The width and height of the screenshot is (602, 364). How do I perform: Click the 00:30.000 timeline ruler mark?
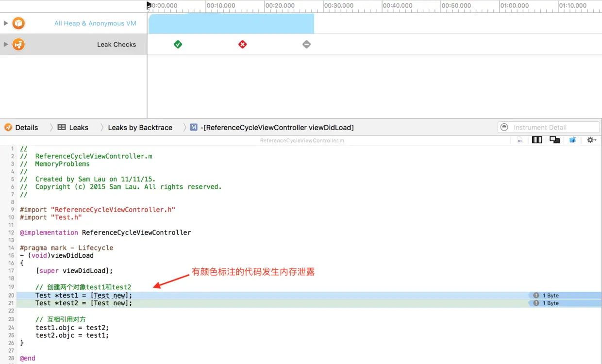point(338,6)
